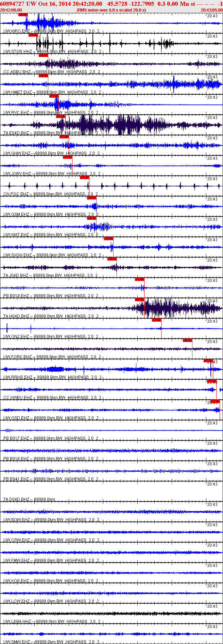Select the red pick flag on UW.ON2 trace

(157, 320)
